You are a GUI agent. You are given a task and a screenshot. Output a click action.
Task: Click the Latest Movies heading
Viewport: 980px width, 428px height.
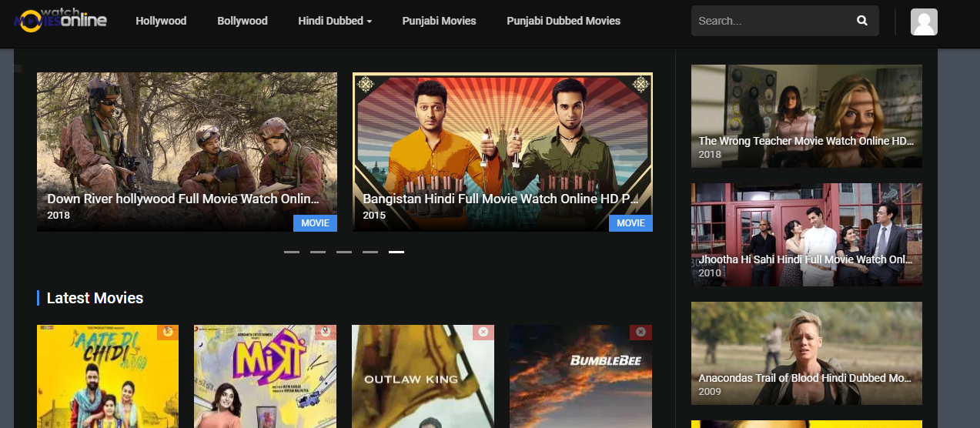(95, 298)
